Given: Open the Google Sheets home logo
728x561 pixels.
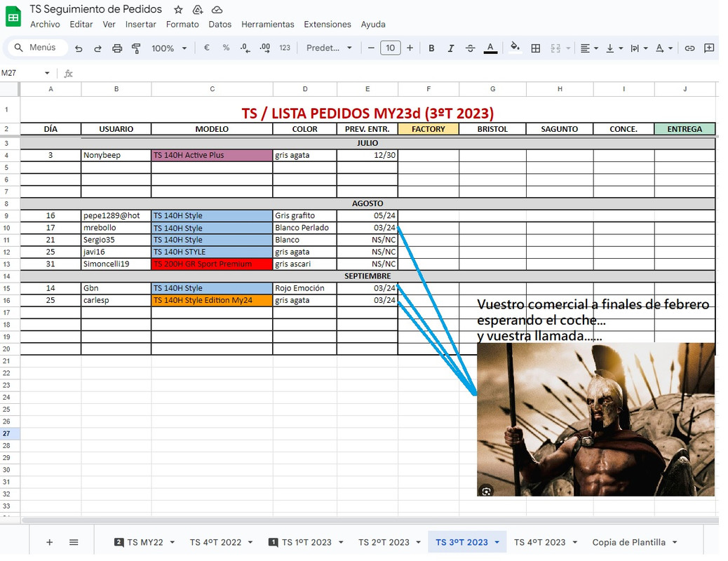Looking at the screenshot, I should pyautogui.click(x=13, y=17).
